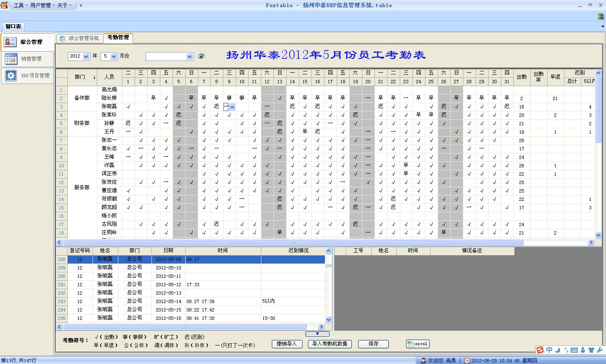Click the attendance grid horizontal scrollbar thumb
Image resolution: width=606 pixels, height=364 pixels.
tap(293, 243)
